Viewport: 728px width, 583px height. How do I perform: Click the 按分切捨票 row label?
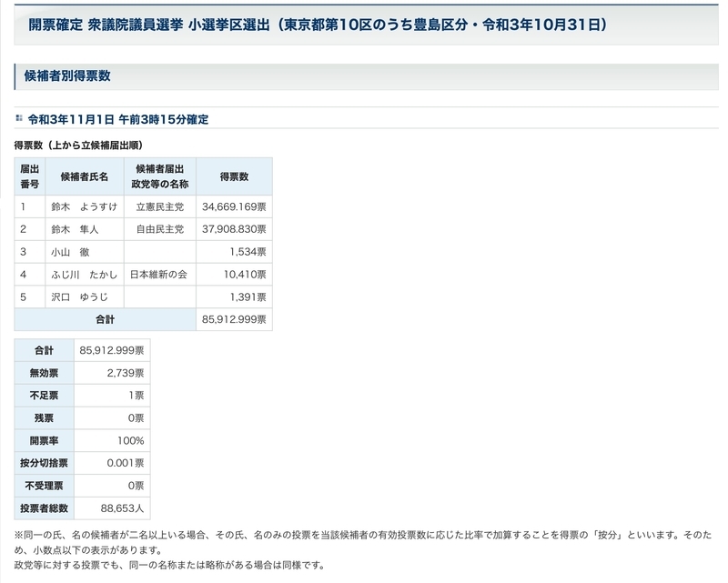44,463
